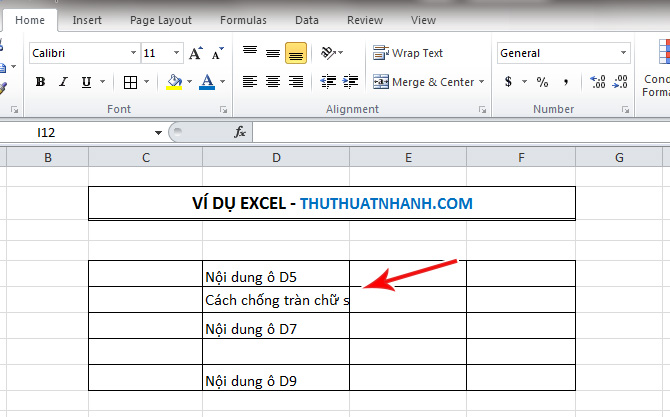The image size is (670, 417).
Task: Apply yellow Fill Color bucket
Action: click(x=174, y=82)
